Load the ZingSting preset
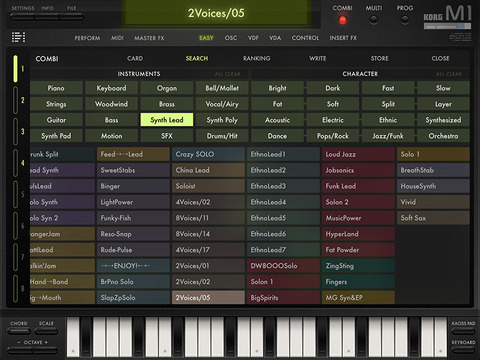480x360 pixels. click(358, 266)
